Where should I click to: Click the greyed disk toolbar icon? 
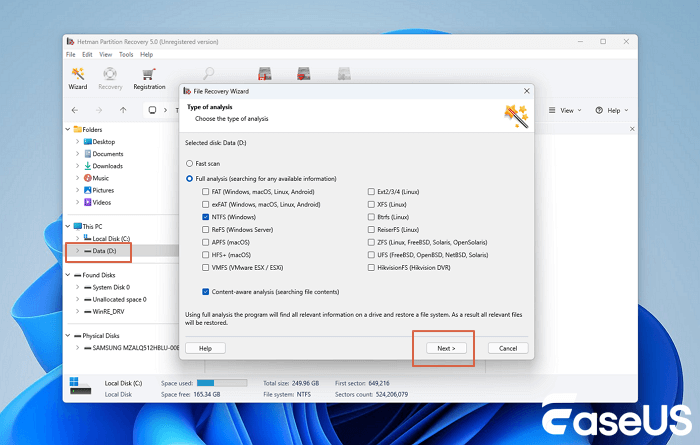[x=344, y=74]
